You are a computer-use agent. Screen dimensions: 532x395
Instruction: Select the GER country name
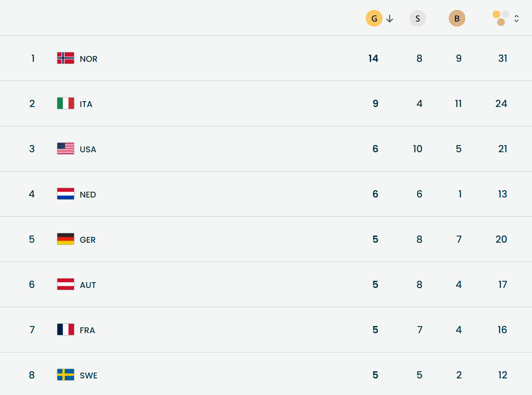pos(87,240)
